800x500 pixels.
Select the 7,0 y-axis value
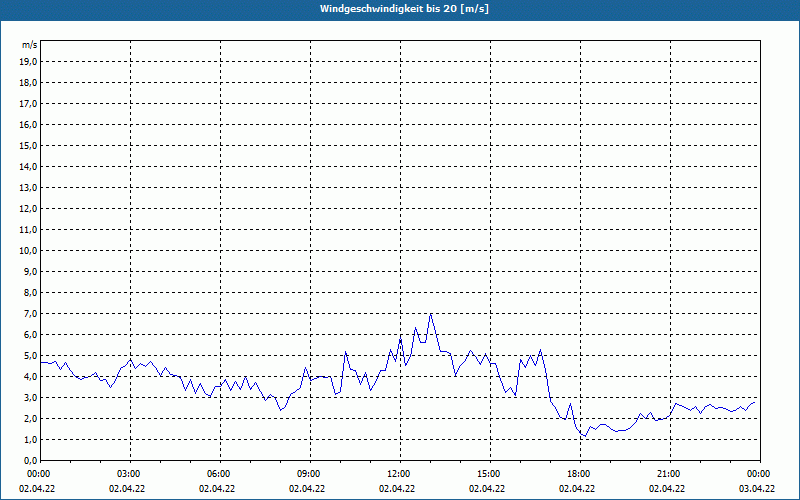30,313
